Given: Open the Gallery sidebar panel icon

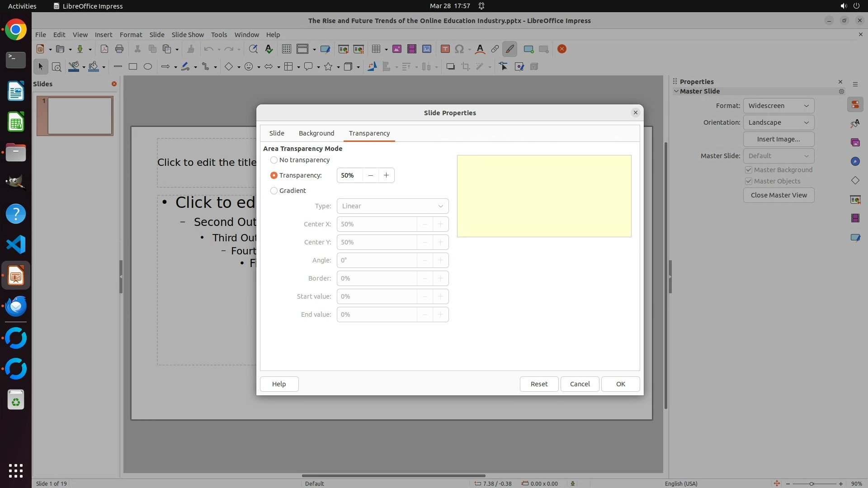Looking at the screenshot, I should tap(855, 143).
